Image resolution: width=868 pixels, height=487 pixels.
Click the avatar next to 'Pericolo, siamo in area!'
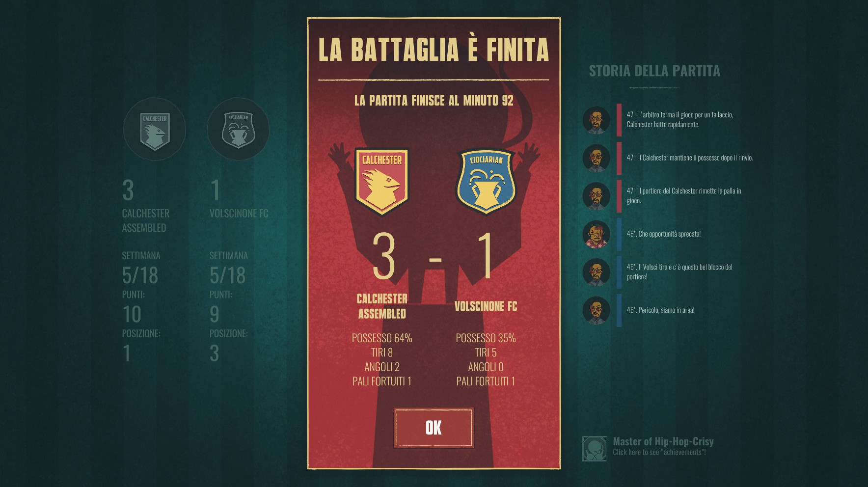tap(597, 310)
